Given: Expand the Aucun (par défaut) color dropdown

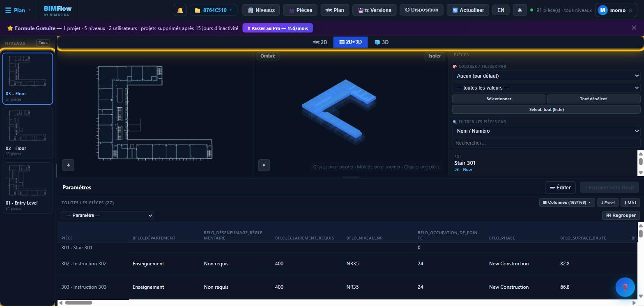Looking at the screenshot, I should 546,76.
